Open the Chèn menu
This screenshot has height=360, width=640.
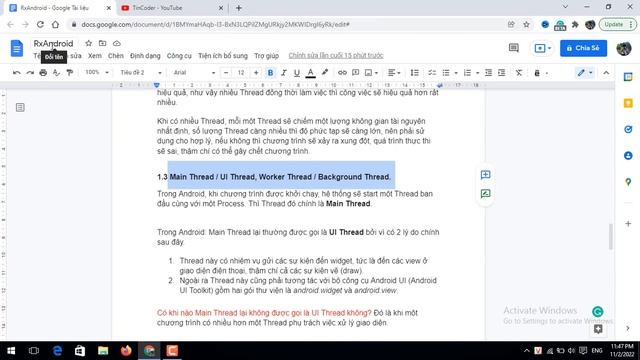[x=116, y=56]
